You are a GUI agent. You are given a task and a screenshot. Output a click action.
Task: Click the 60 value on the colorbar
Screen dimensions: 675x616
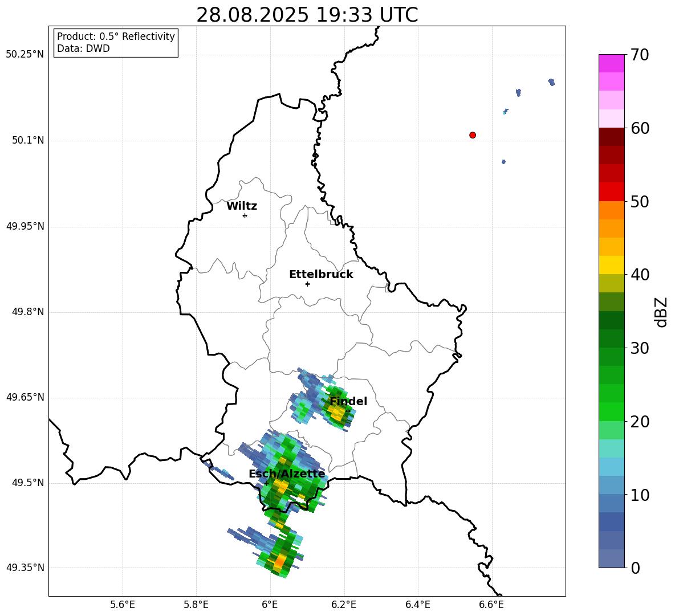640,128
